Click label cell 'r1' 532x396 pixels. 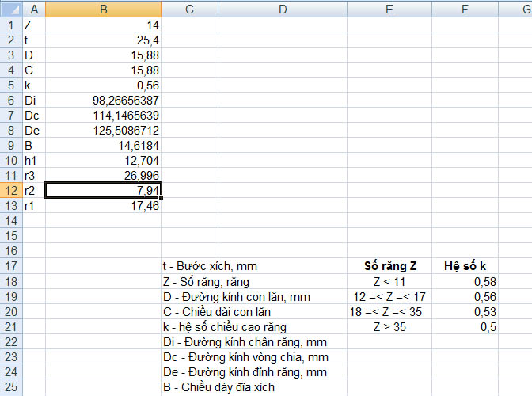click(34, 206)
